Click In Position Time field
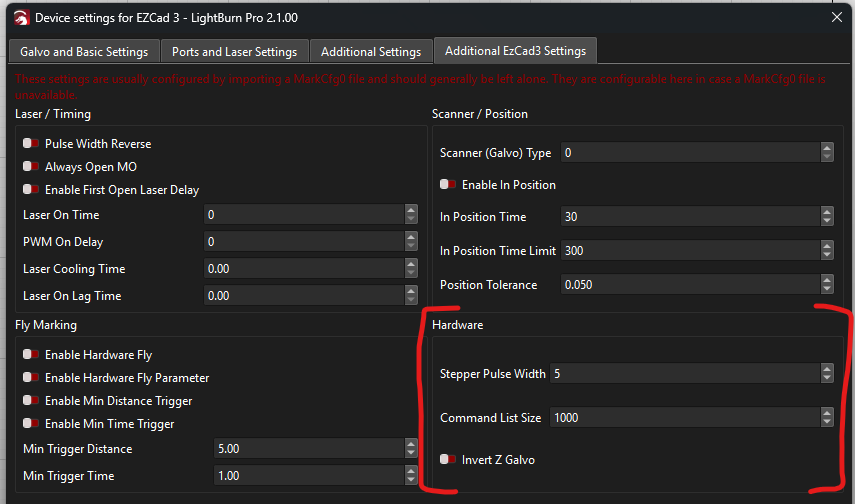The width and height of the screenshot is (855, 504). point(690,217)
